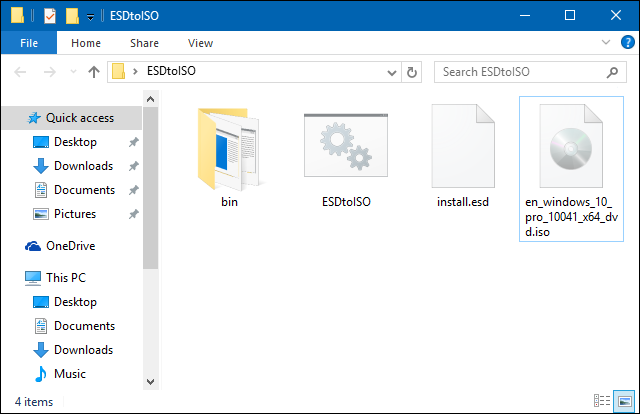Select This PC in navigation pane
Image resolution: width=640 pixels, height=414 pixels.
pyautogui.click(x=55, y=278)
